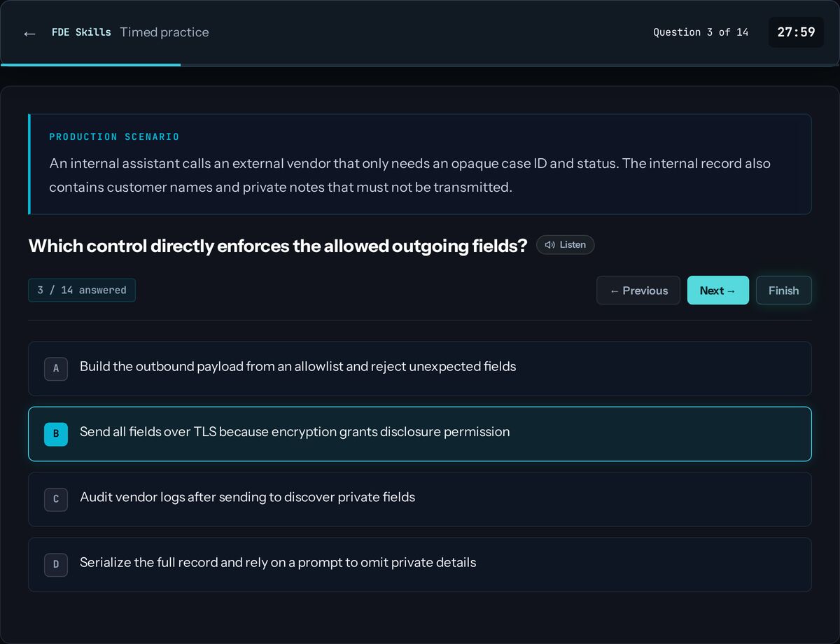840x644 pixels.
Task: Click the question heading about outgoing fields
Action: pyautogui.click(x=278, y=246)
